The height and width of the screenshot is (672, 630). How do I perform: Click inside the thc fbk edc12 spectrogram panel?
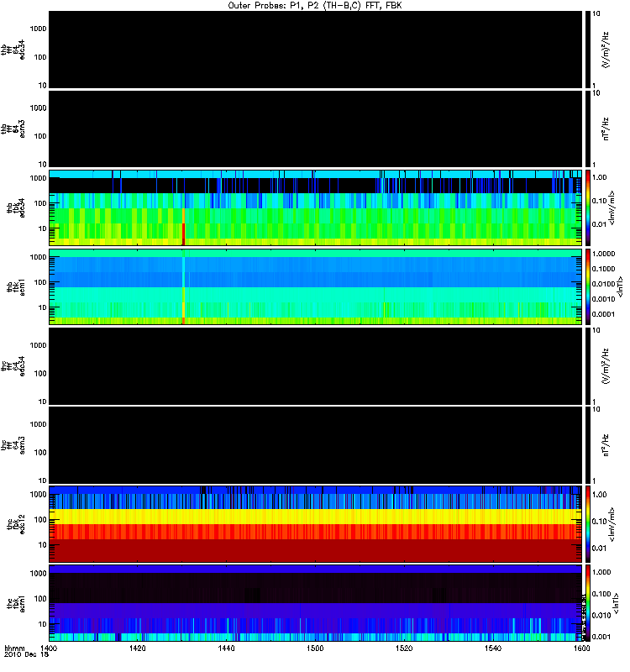(315, 524)
